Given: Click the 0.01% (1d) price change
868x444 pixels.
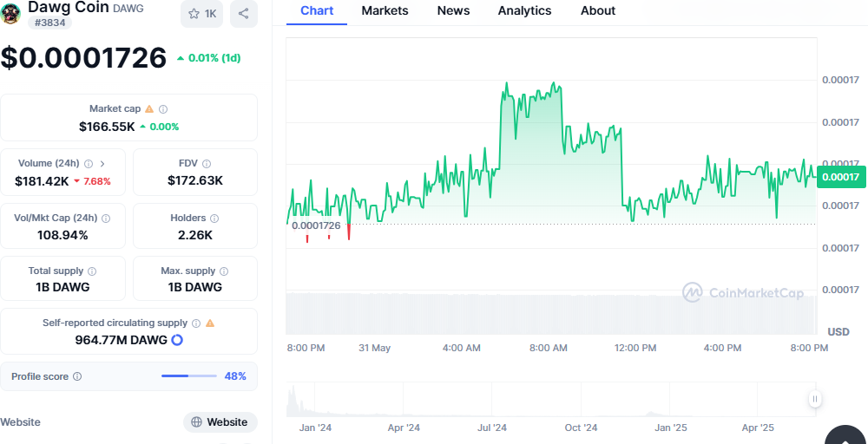Looking at the screenshot, I should click(x=208, y=57).
